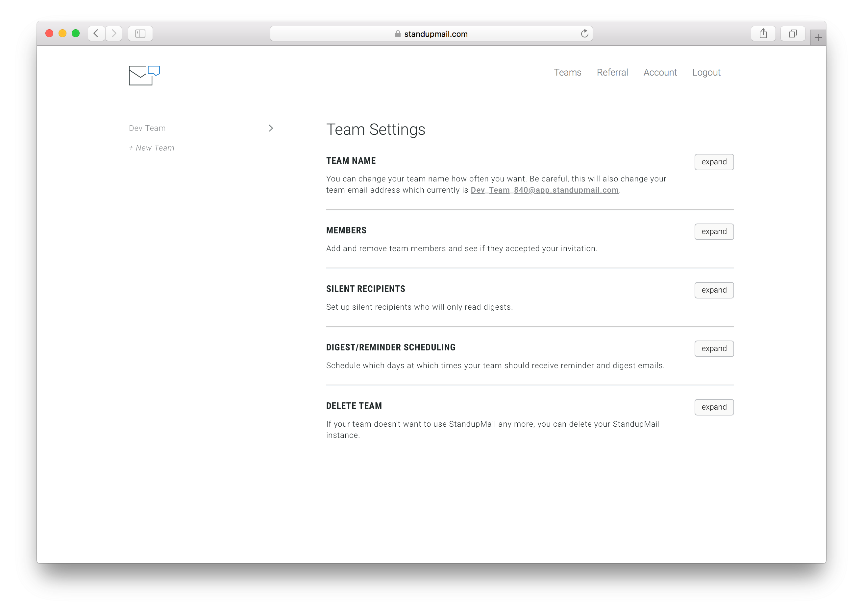Open the Teams navigation item
The width and height of the screenshot is (863, 616).
[567, 72]
